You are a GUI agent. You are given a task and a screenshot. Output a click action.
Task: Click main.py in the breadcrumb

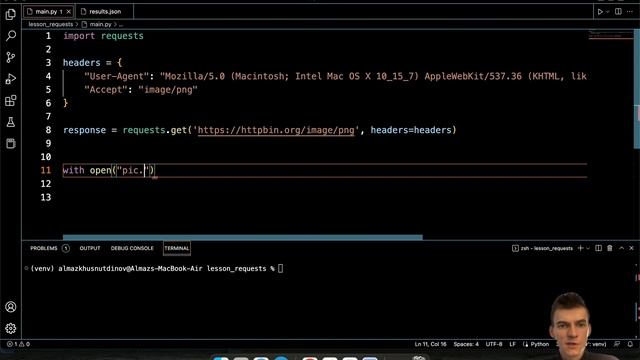[x=100, y=24]
